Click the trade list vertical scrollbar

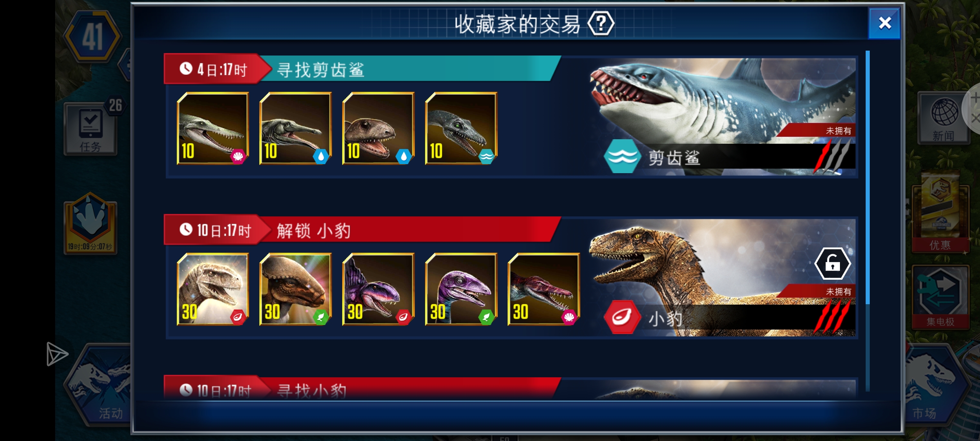(868, 220)
